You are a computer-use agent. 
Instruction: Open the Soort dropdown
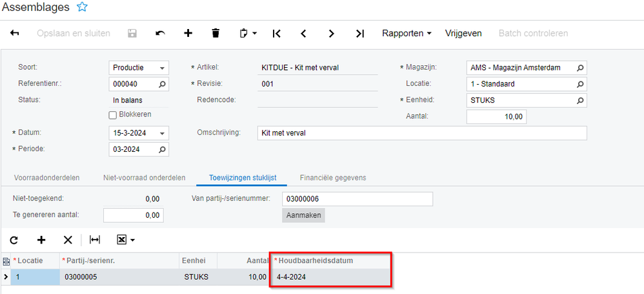pos(162,68)
